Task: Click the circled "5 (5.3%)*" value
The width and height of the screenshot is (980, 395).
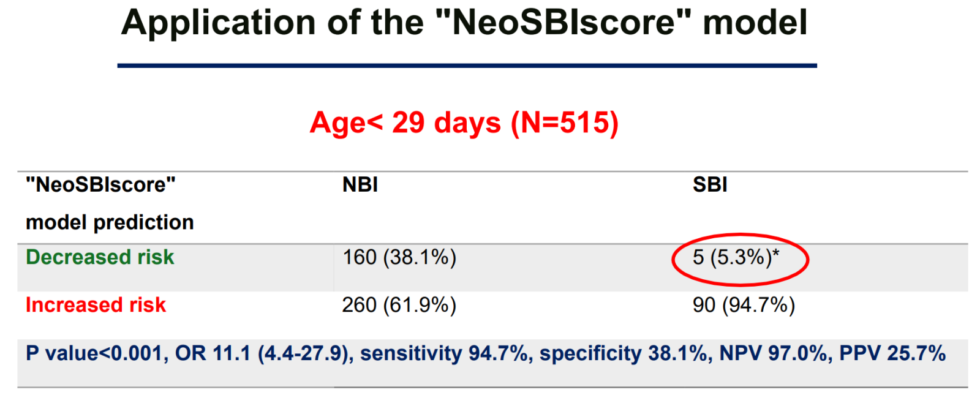Action: point(736,258)
